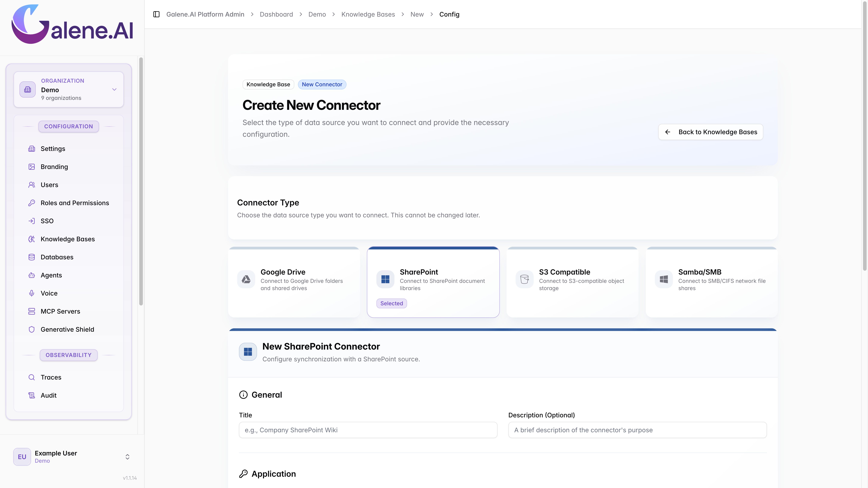868x488 pixels.
Task: Open Branding in the sidebar
Action: click(x=69, y=167)
